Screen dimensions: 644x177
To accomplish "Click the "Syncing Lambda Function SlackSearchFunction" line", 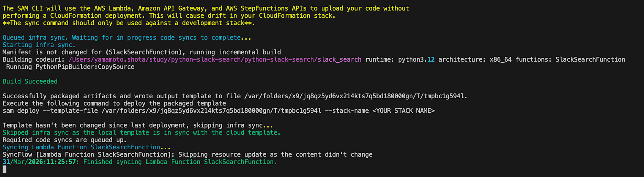I will [86, 147].
